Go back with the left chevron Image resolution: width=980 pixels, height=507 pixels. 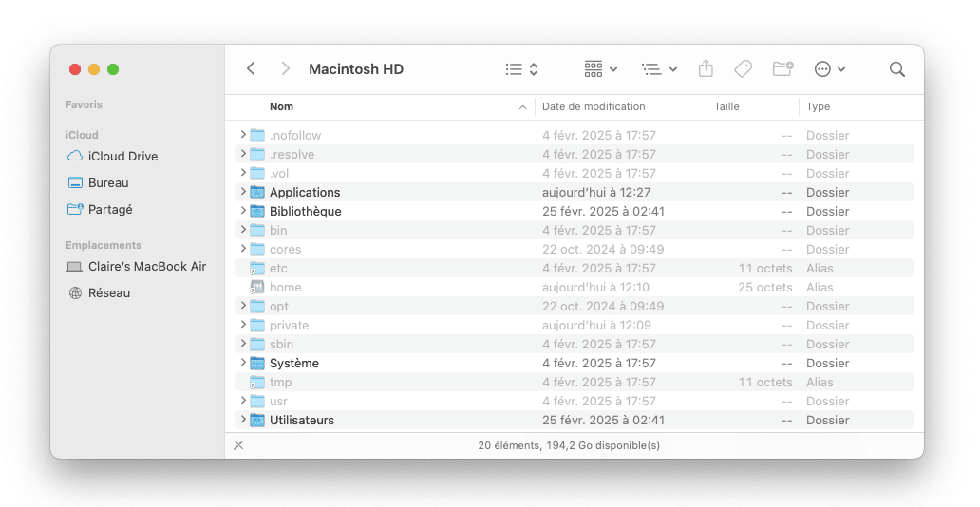click(252, 68)
